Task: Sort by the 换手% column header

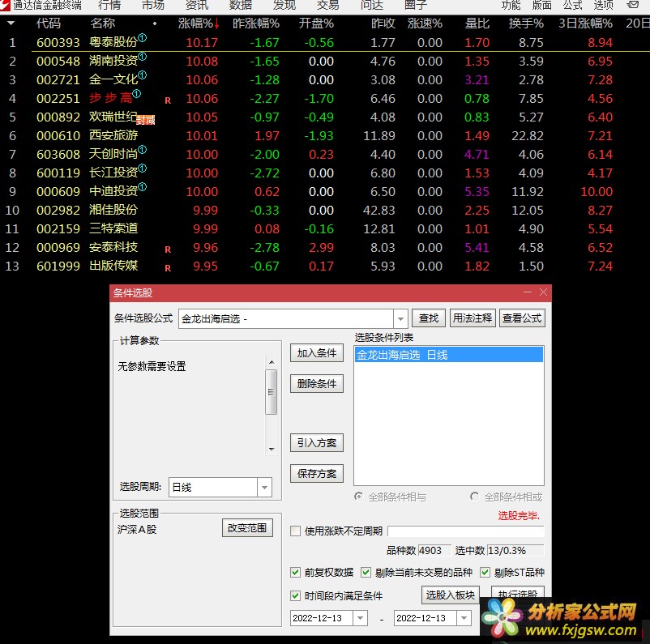Action: click(526, 23)
